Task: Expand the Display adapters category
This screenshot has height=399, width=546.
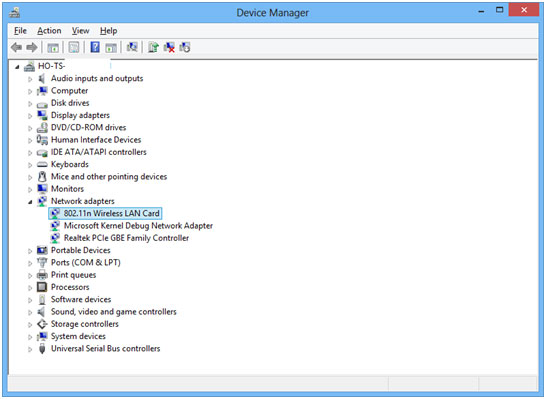Action: click(x=30, y=116)
